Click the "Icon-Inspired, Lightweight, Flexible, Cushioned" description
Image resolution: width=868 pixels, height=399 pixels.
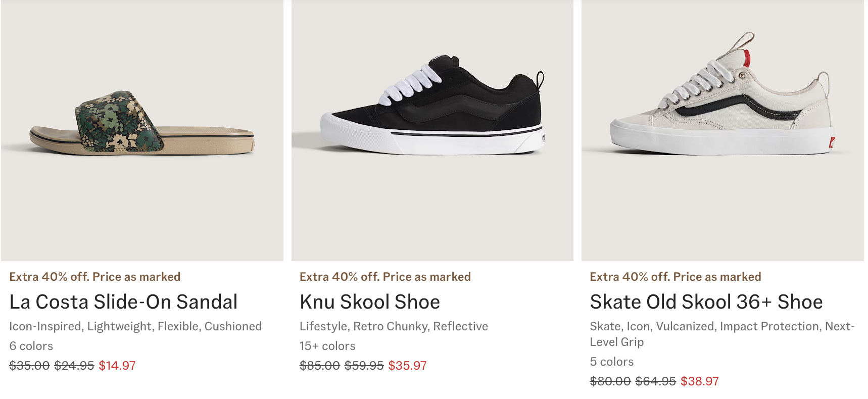(135, 326)
